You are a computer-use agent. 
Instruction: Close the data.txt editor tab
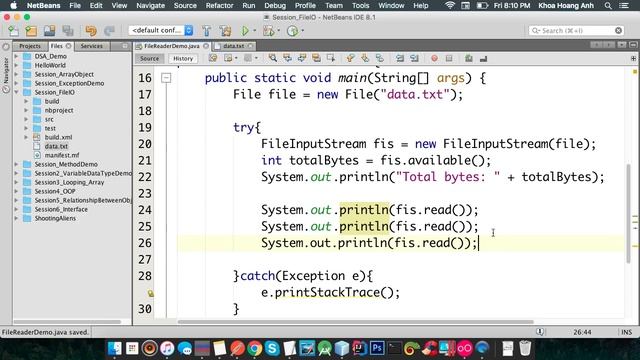pyautogui.click(x=250, y=46)
